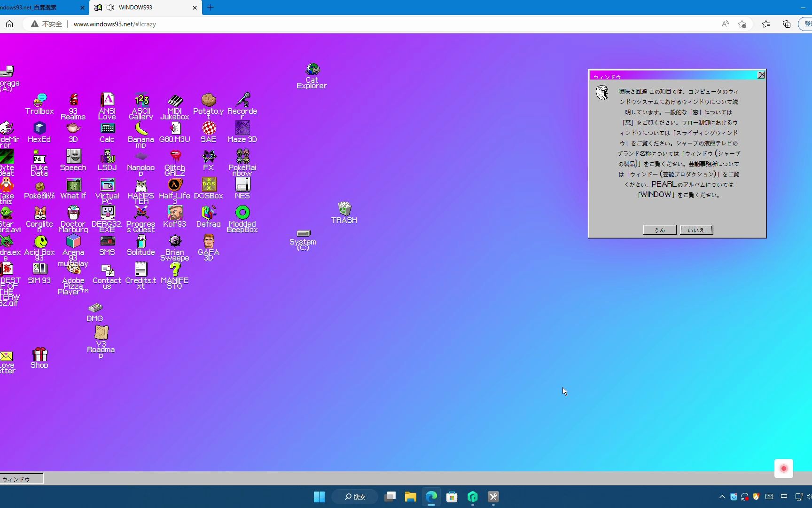Open the G80.M3U file icon
The image size is (812, 508).
coord(175,132)
